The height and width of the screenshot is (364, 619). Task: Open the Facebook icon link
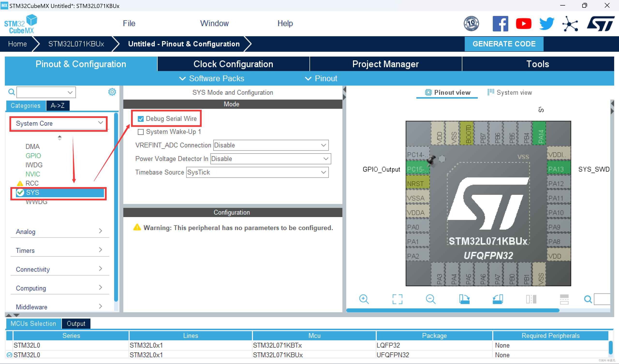pos(500,24)
